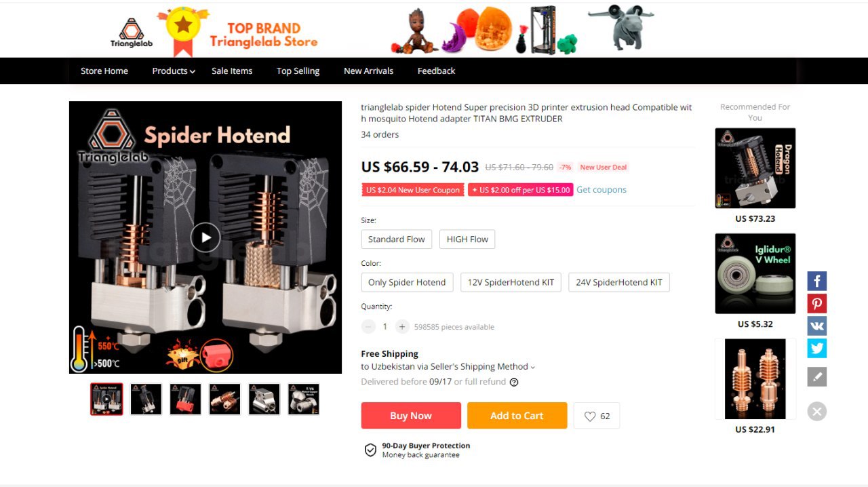Click the delivery info question mark icon
Screen dimensions: 868x487
tap(514, 382)
